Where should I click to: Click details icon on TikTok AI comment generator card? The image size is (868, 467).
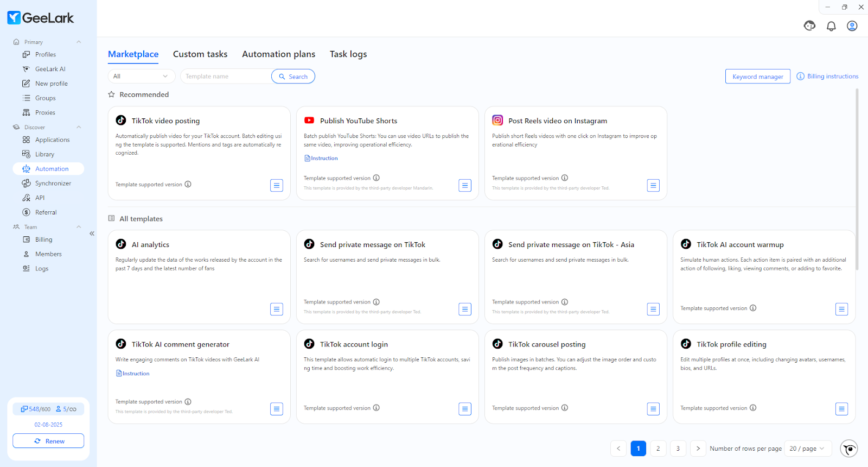pyautogui.click(x=277, y=409)
